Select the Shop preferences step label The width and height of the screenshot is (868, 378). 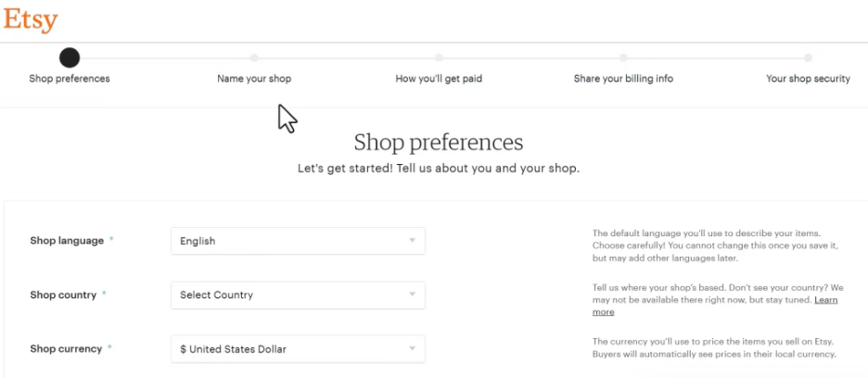tap(70, 79)
